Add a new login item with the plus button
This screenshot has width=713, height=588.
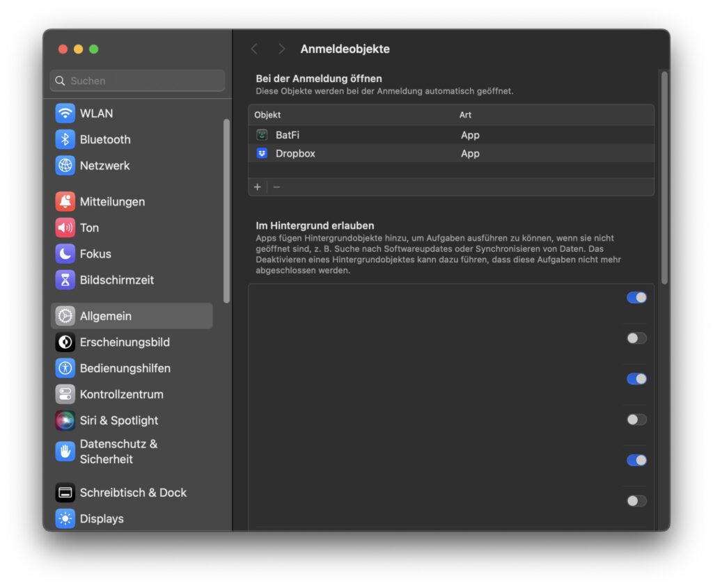pos(257,186)
